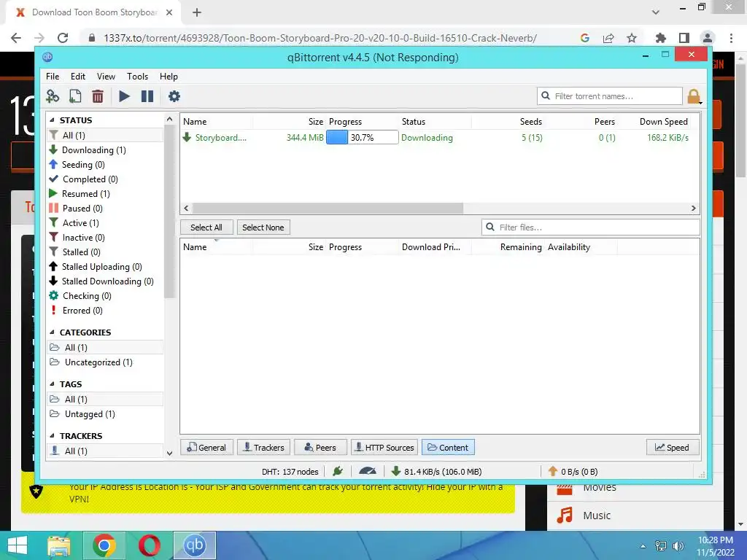Click the Filter files search field

591,227
